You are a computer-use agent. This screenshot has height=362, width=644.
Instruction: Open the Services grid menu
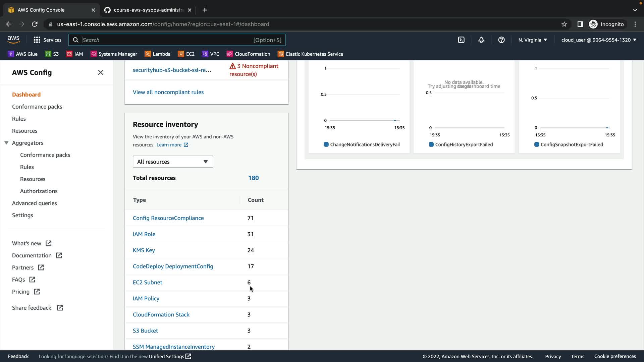pos(47,40)
